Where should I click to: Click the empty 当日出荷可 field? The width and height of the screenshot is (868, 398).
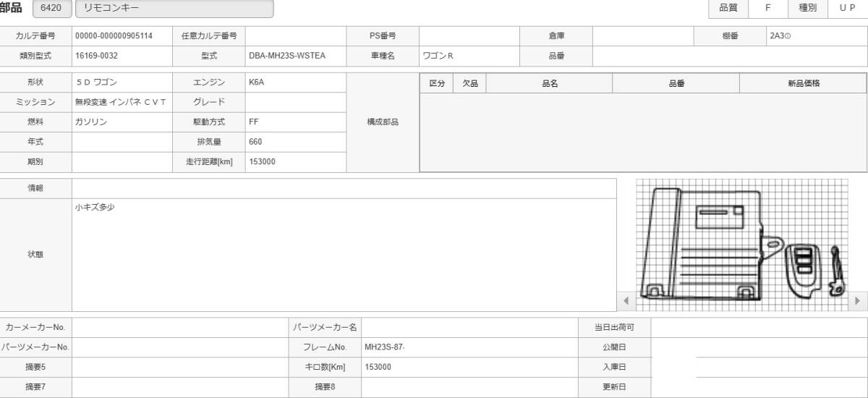pyautogui.click(x=759, y=328)
